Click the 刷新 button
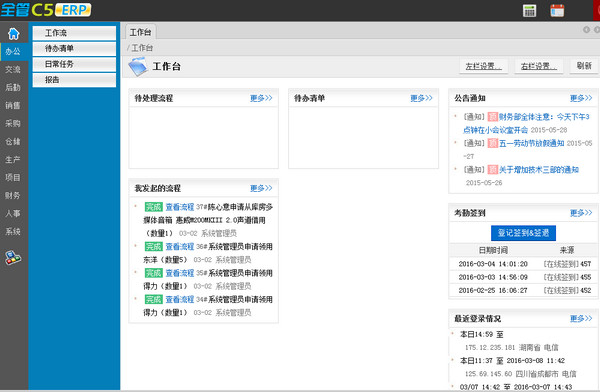The height and width of the screenshot is (392, 600). tap(584, 66)
